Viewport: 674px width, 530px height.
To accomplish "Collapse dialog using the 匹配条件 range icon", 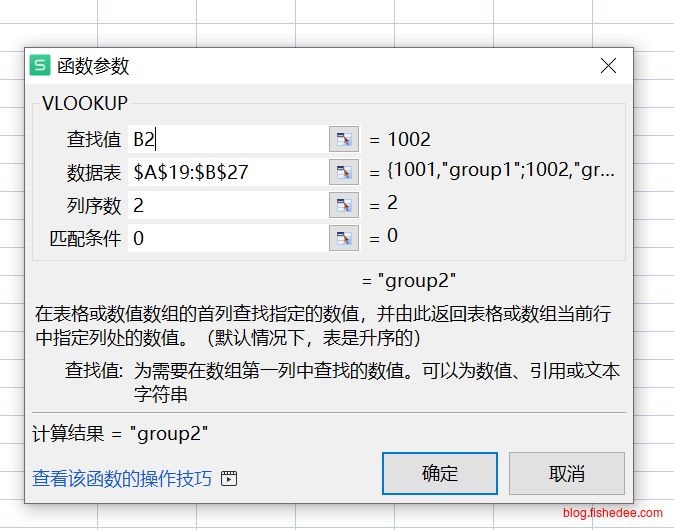I will click(x=343, y=238).
